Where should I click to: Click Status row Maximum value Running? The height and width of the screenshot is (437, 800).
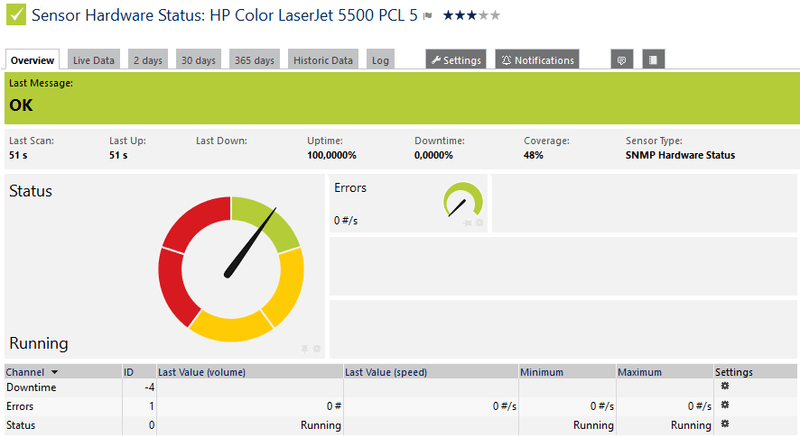[691, 425]
